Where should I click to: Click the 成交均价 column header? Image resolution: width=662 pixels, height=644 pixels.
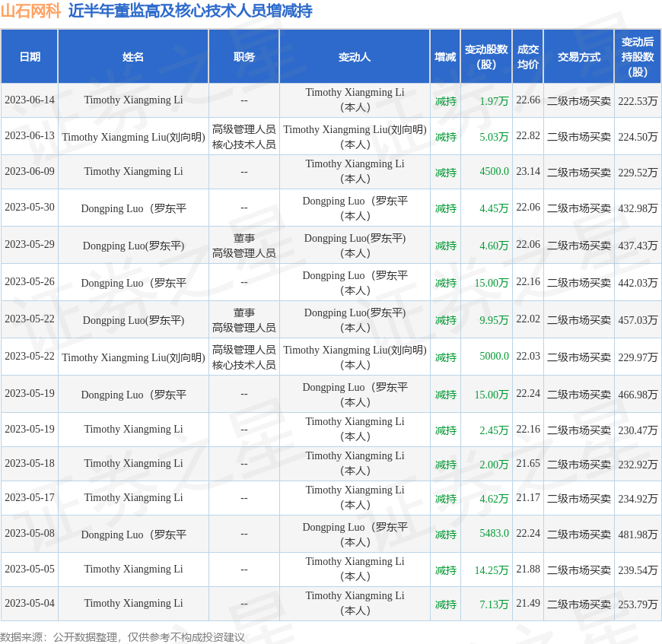tap(528, 56)
